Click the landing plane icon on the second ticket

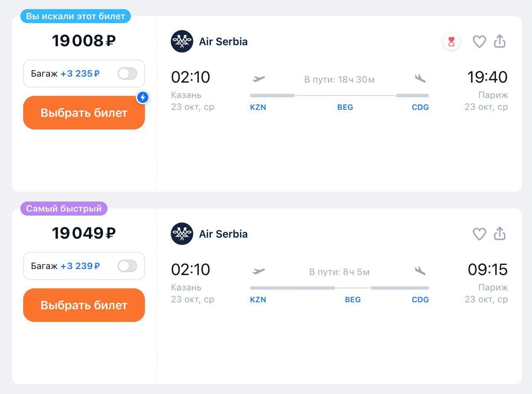pos(420,271)
